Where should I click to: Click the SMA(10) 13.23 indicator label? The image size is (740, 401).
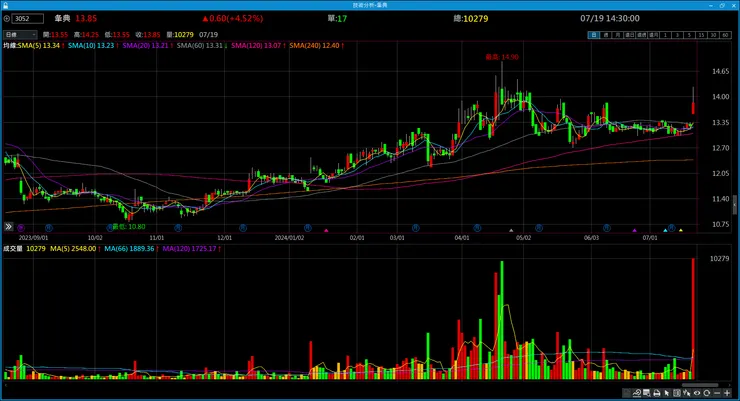pyautogui.click(x=93, y=45)
